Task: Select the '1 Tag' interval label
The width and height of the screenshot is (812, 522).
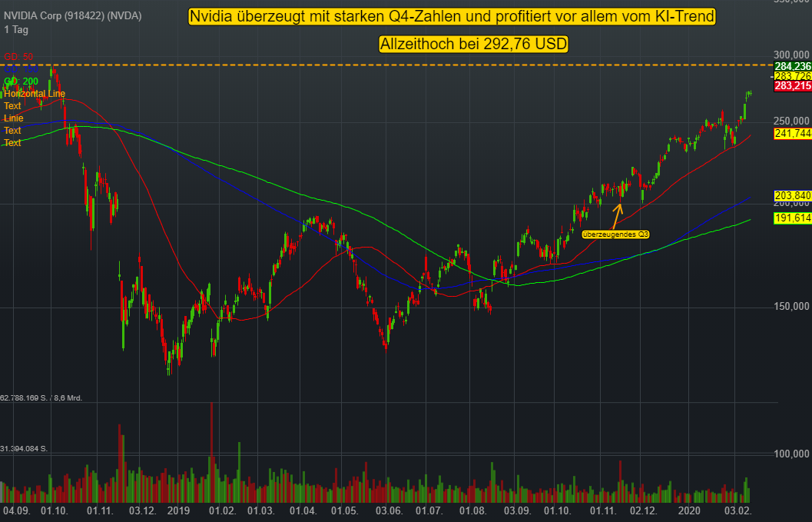Action: tap(16, 29)
